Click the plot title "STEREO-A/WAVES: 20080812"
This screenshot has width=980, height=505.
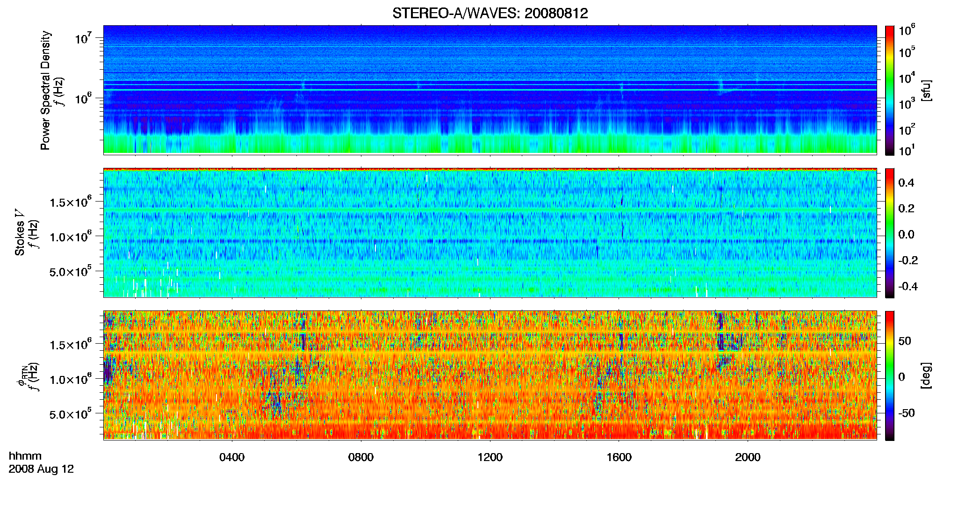point(490,13)
